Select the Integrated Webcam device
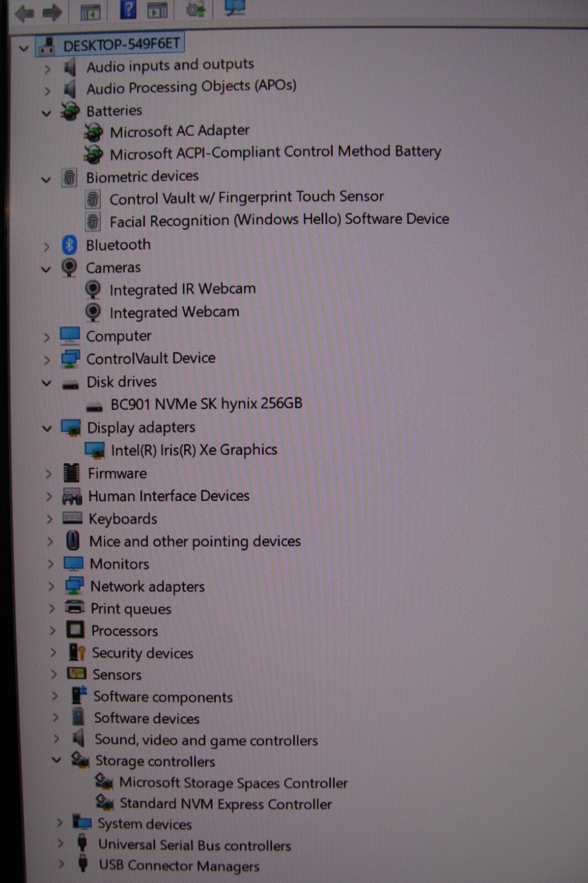Image resolution: width=588 pixels, height=883 pixels. tap(174, 312)
